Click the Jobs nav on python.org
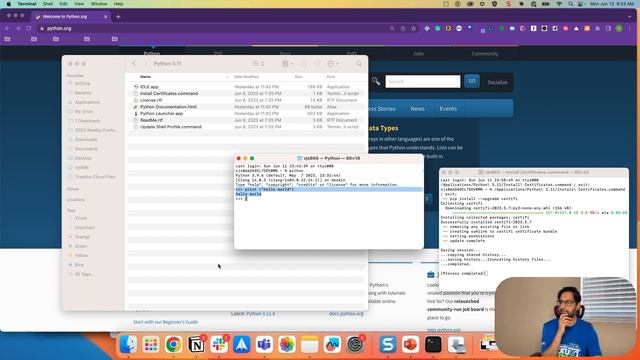The image size is (640, 360). click(418, 53)
